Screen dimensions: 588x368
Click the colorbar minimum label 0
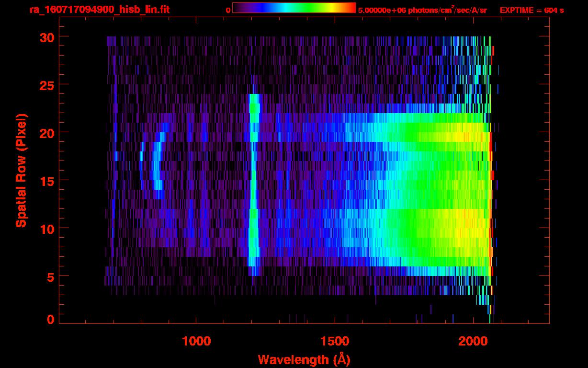[228, 10]
